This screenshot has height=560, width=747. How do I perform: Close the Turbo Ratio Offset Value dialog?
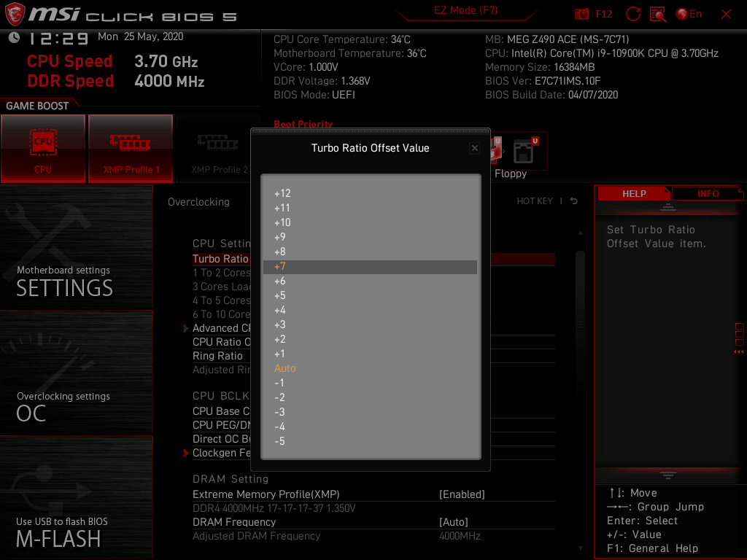[474, 148]
